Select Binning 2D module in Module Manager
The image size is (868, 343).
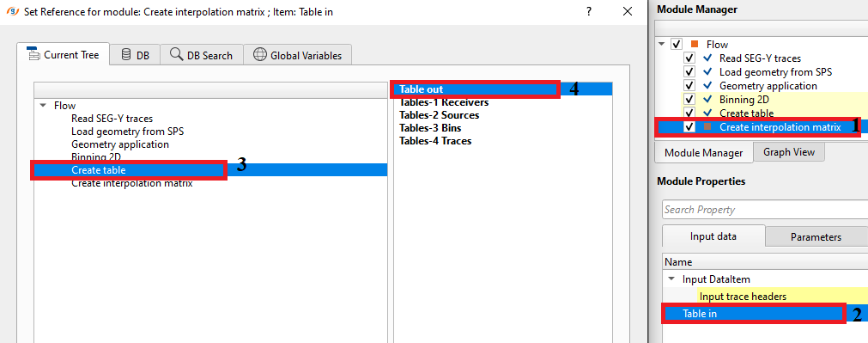coord(744,99)
